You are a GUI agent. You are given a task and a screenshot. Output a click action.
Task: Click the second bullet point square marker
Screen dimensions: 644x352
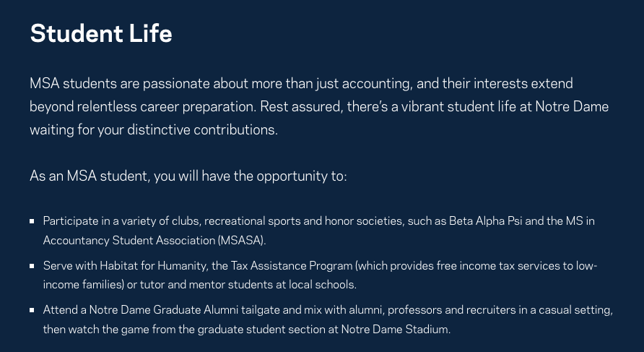point(32,266)
